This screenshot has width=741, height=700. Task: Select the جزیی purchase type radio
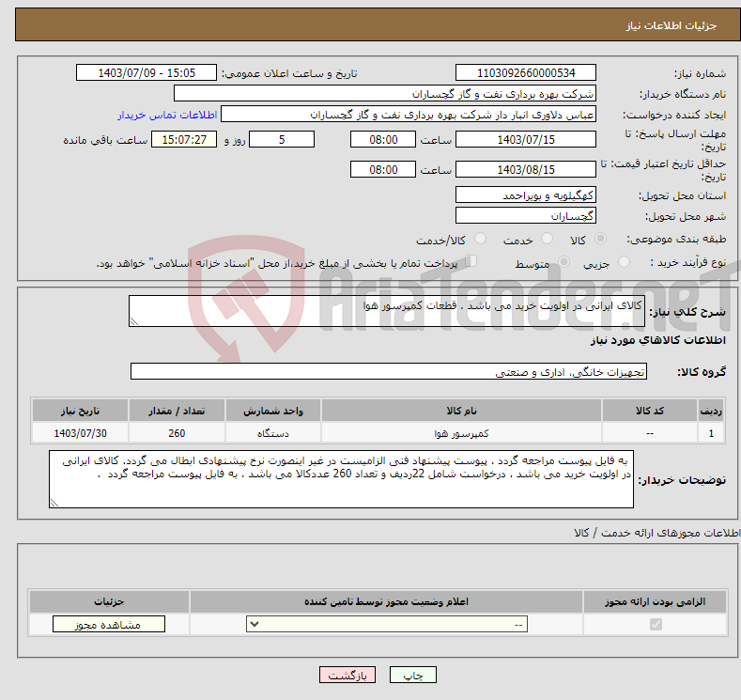624,262
